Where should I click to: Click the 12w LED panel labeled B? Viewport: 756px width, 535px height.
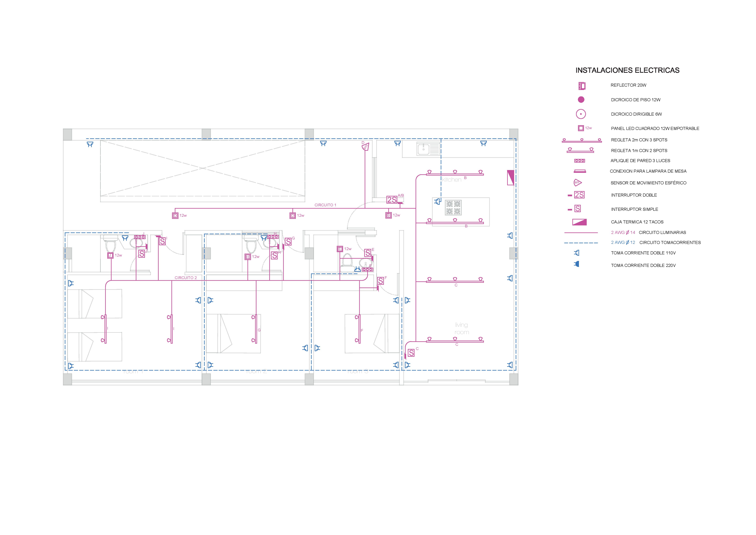tap(389, 215)
